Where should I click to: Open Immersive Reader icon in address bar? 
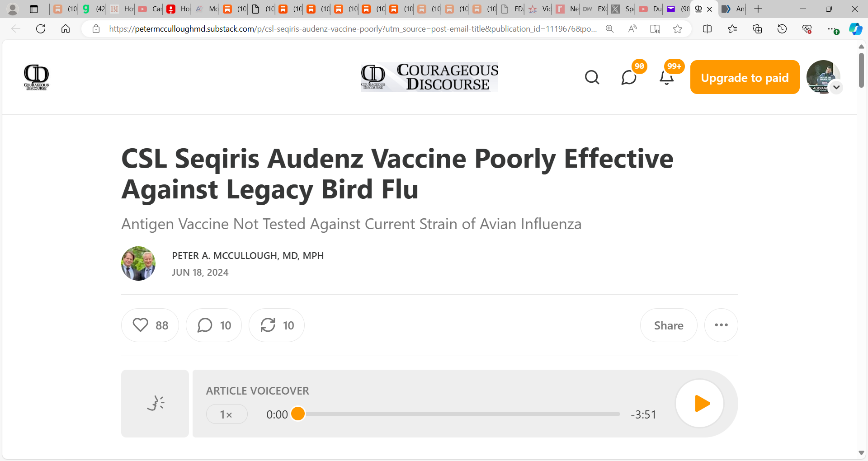[x=655, y=29]
